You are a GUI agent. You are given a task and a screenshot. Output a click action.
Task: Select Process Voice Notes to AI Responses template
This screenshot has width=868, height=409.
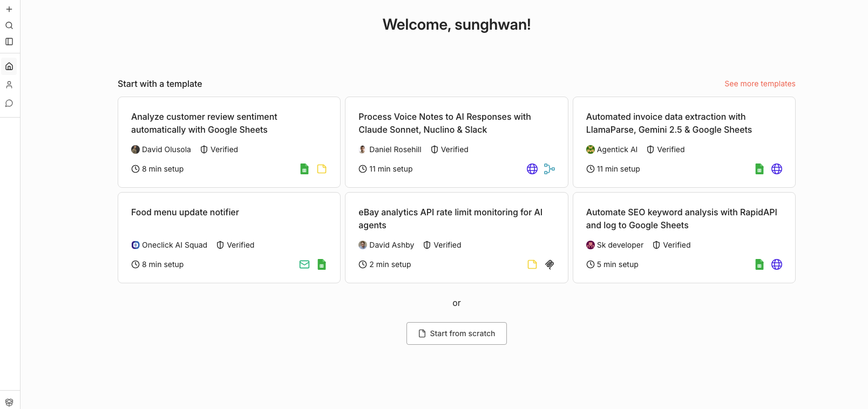pos(444,123)
